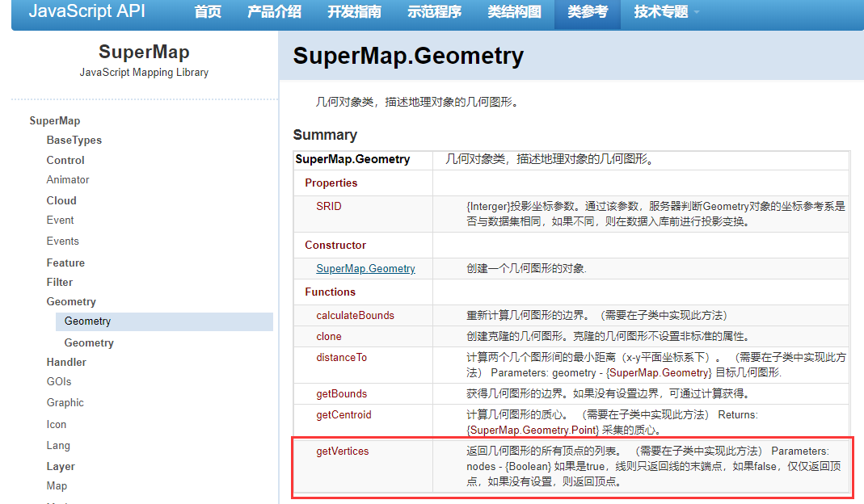
Task: Click the intro paragraph '几何对象类，描述地理对象的几何图形。' below title
Action: pyautogui.click(x=417, y=102)
